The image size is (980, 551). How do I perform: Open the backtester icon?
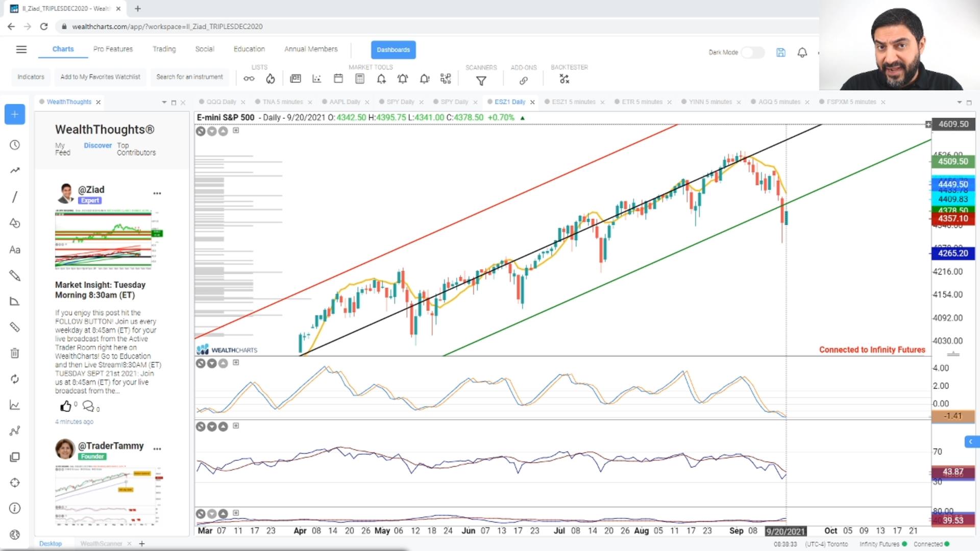tap(564, 79)
